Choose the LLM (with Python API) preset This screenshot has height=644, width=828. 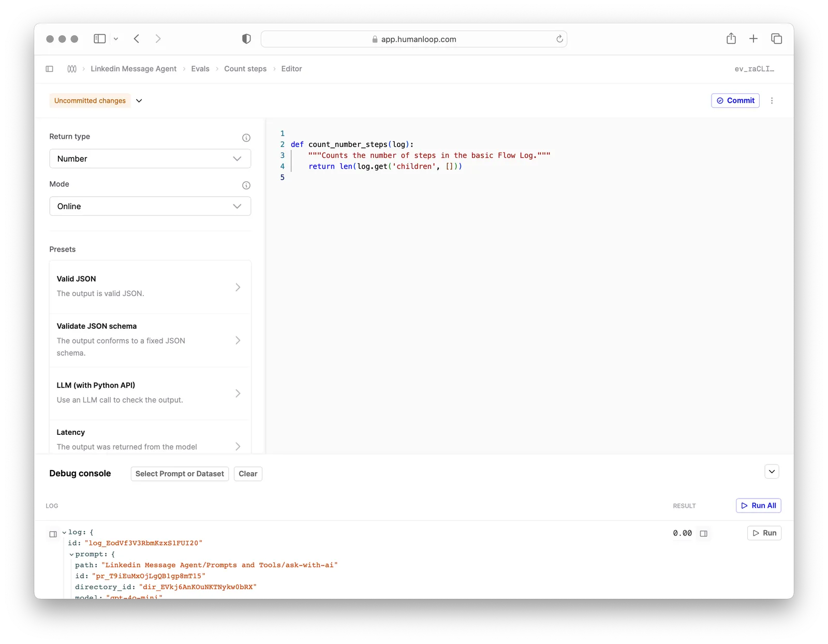[150, 393]
